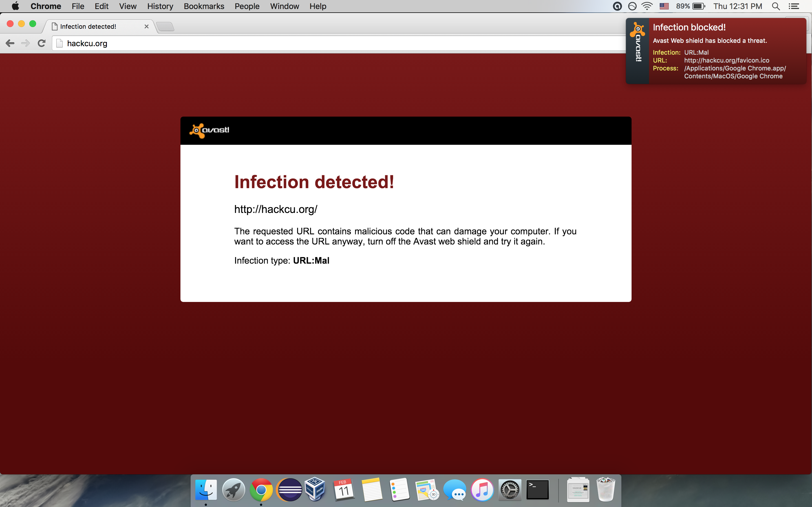Show Wi-Fi status menu
This screenshot has height=507, width=812.
tap(647, 6)
